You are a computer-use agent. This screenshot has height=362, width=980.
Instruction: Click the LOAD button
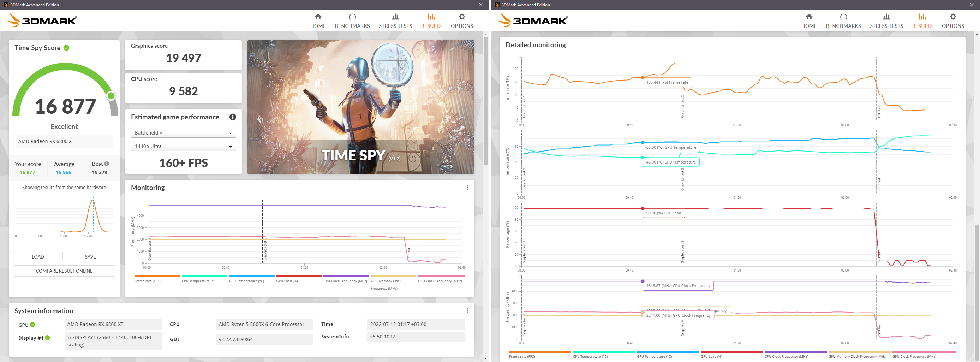pyautogui.click(x=38, y=256)
